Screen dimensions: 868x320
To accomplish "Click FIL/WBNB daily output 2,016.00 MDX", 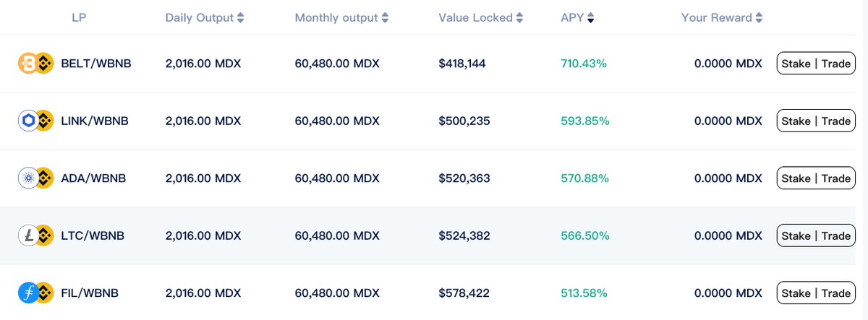I will 203,293.
